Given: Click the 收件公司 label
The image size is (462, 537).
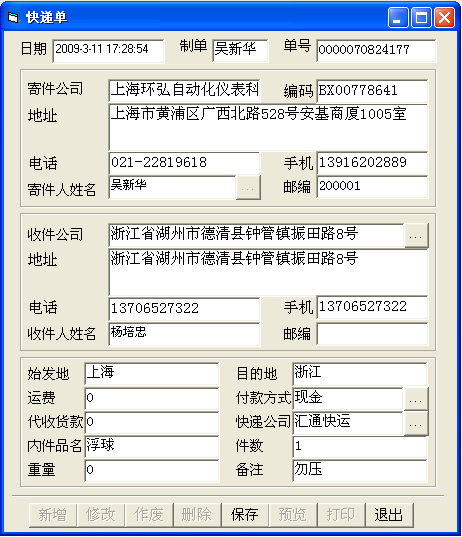Looking at the screenshot, I should pyautogui.click(x=55, y=235).
